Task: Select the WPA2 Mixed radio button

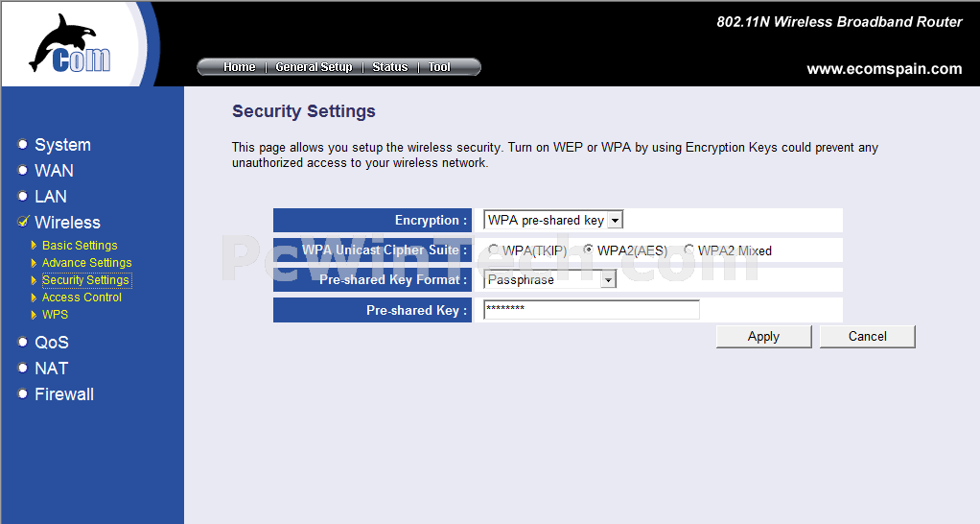Action: point(688,250)
